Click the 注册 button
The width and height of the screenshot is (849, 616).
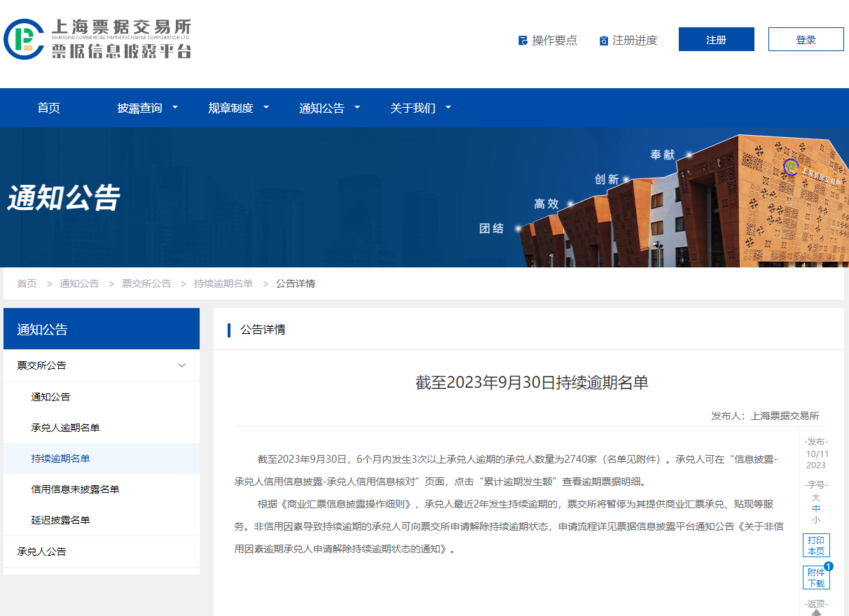tap(716, 40)
